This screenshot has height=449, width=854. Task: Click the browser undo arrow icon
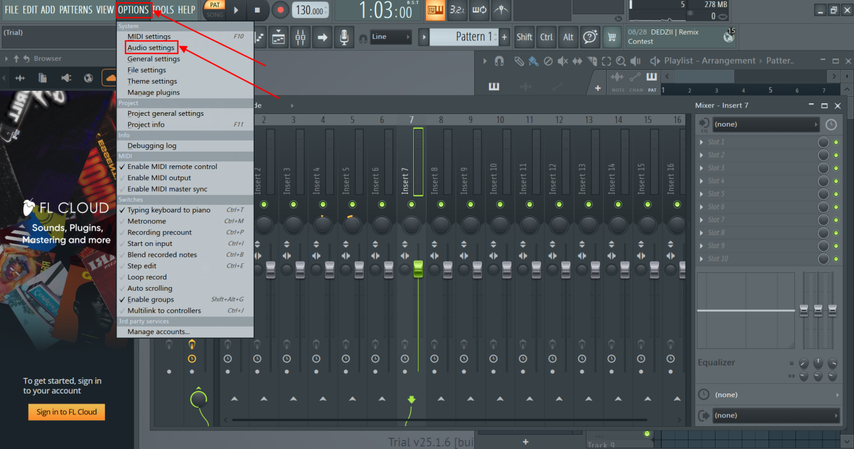[26, 58]
